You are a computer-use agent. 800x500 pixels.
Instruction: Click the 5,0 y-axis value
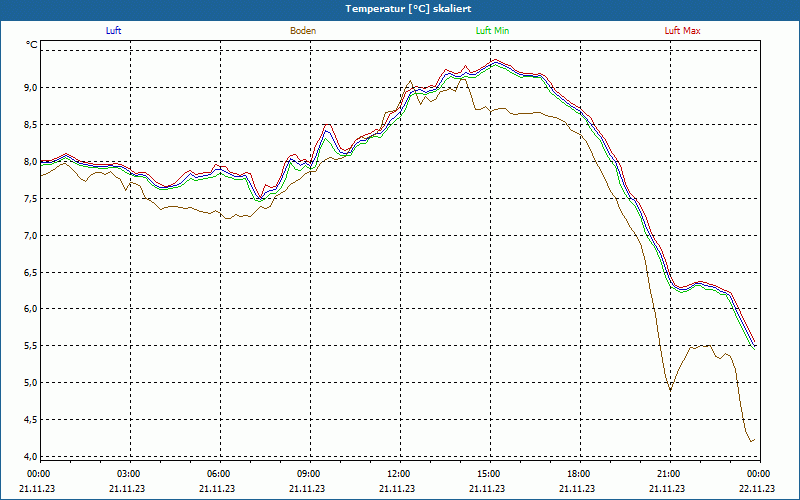[x=31, y=383]
